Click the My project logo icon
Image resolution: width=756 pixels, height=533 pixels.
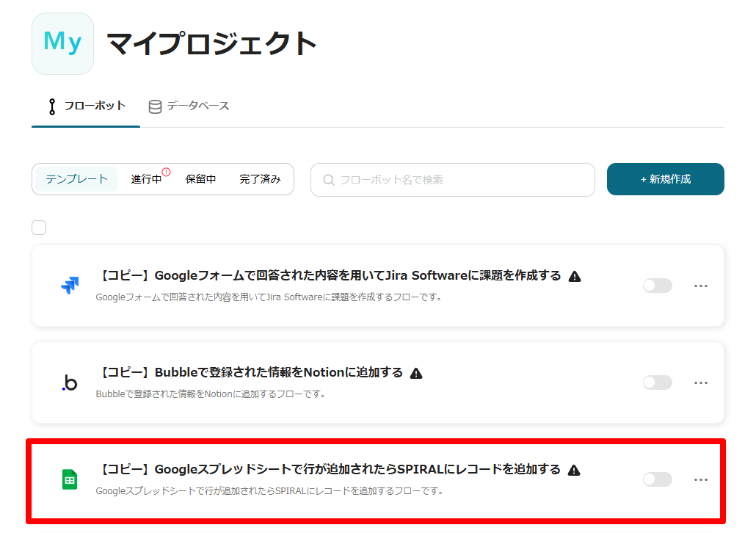pyautogui.click(x=62, y=43)
